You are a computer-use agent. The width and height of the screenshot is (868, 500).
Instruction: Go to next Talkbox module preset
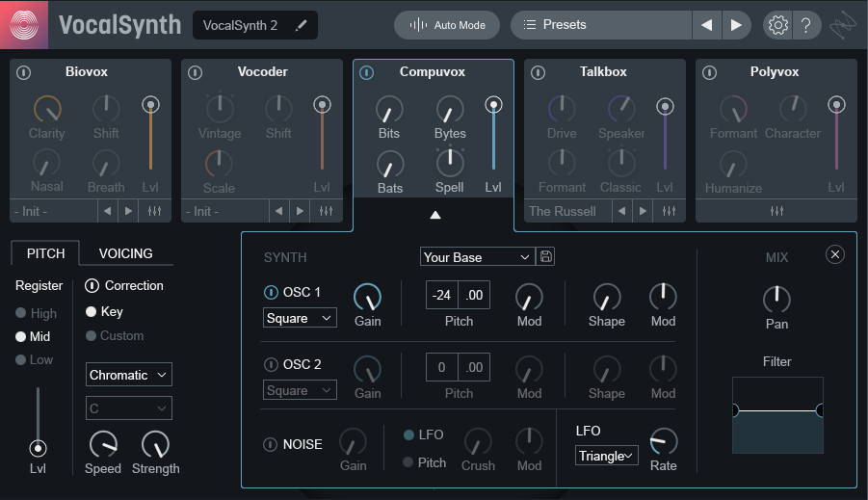point(643,211)
